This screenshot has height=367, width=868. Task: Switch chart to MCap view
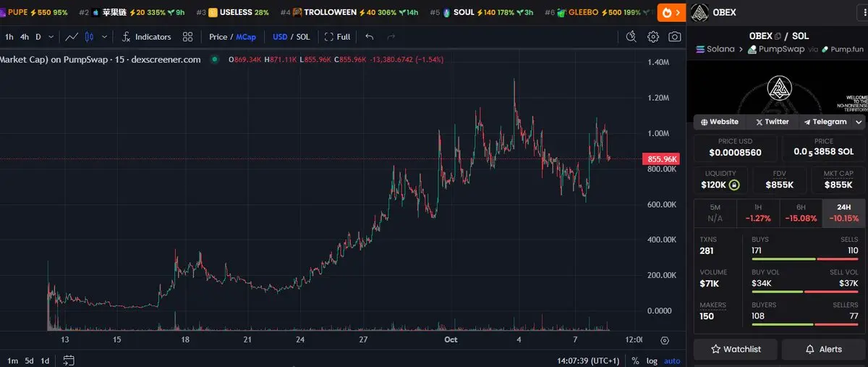click(x=246, y=37)
